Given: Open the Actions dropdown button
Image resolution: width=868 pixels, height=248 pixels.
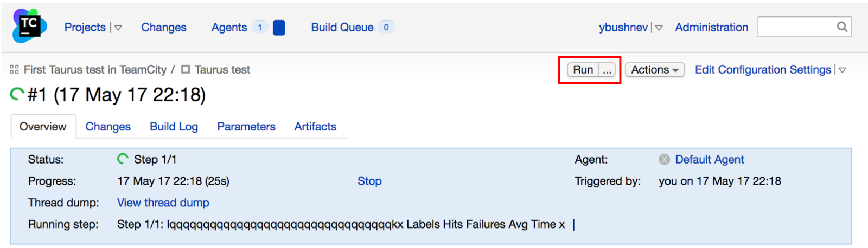Looking at the screenshot, I should click(x=655, y=70).
